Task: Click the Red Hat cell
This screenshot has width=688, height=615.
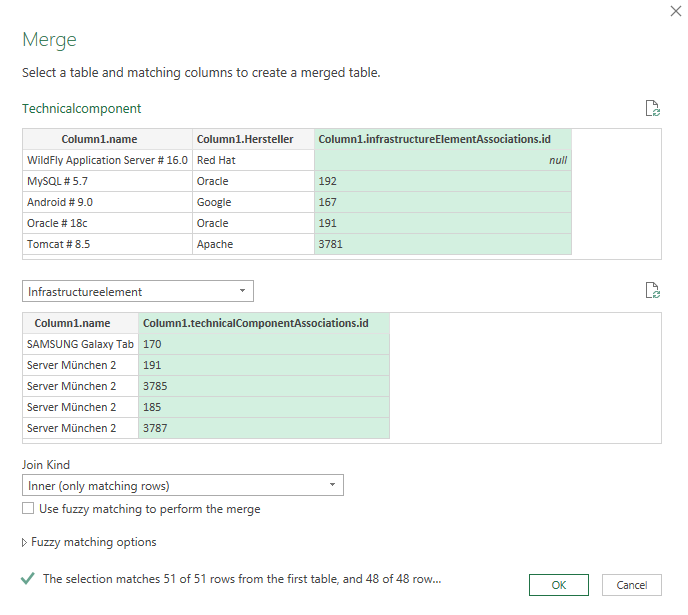Action: (x=253, y=160)
